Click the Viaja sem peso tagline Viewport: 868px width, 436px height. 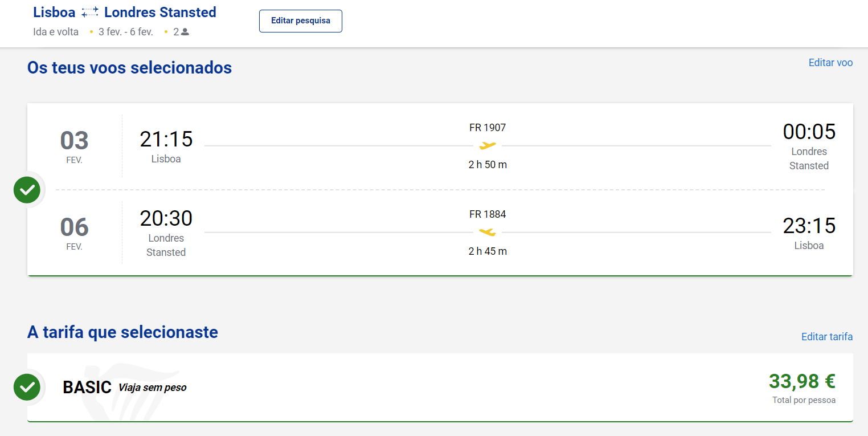[x=153, y=388]
